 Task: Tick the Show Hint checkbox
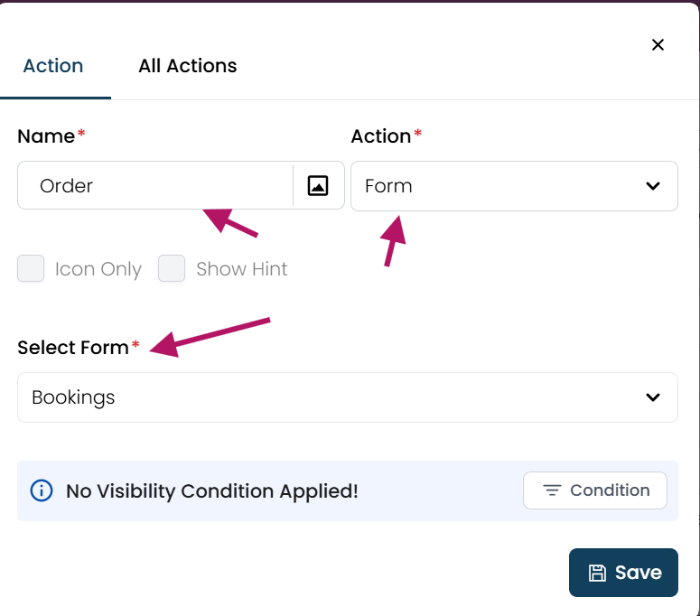(172, 268)
